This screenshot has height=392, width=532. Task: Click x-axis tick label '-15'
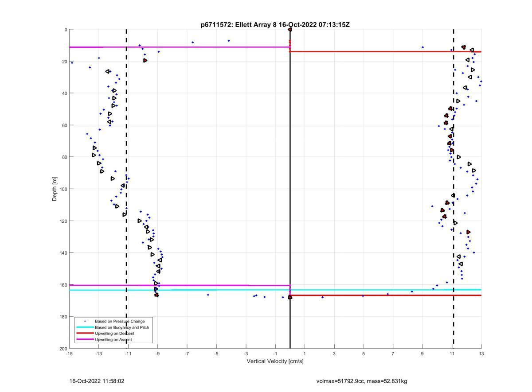[x=69, y=354]
